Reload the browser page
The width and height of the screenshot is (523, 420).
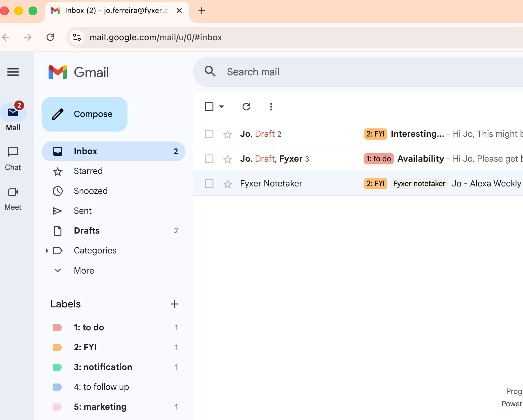pyautogui.click(x=50, y=37)
